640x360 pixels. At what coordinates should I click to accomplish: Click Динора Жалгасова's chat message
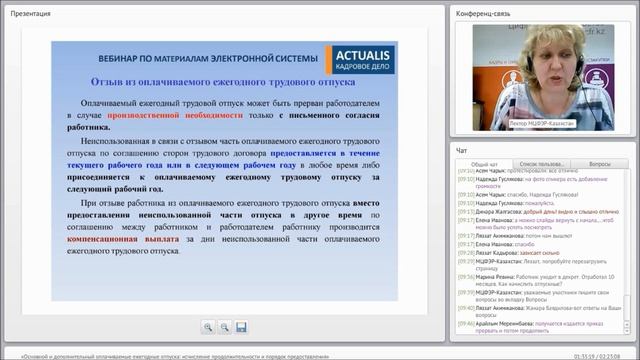(538, 212)
